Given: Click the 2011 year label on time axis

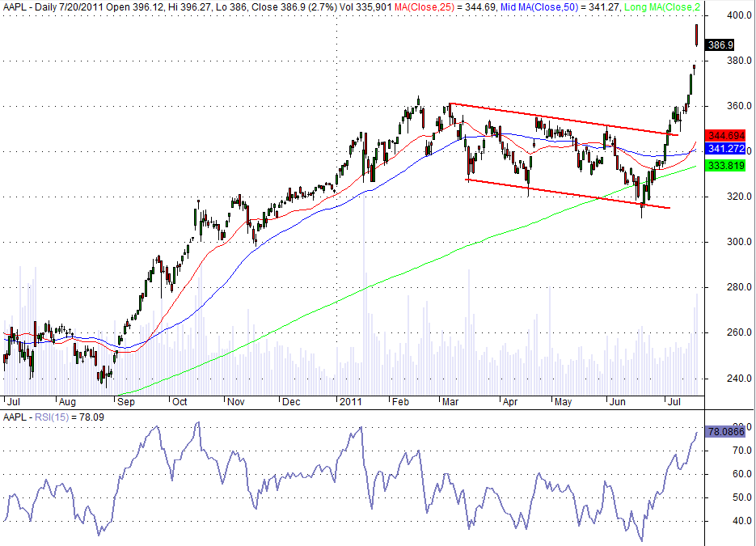Looking at the screenshot, I should pos(351,402).
